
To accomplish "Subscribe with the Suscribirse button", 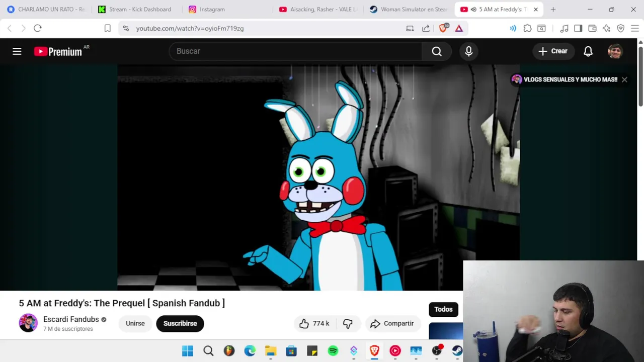I will pyautogui.click(x=180, y=323).
